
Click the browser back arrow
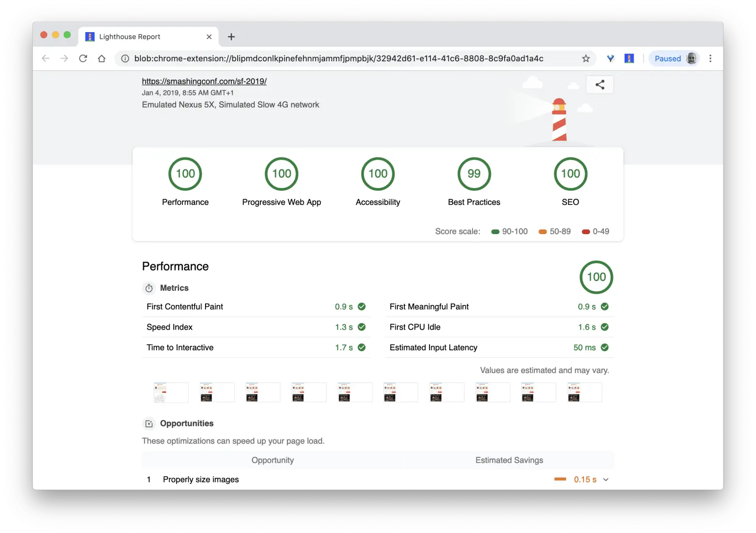click(x=45, y=59)
